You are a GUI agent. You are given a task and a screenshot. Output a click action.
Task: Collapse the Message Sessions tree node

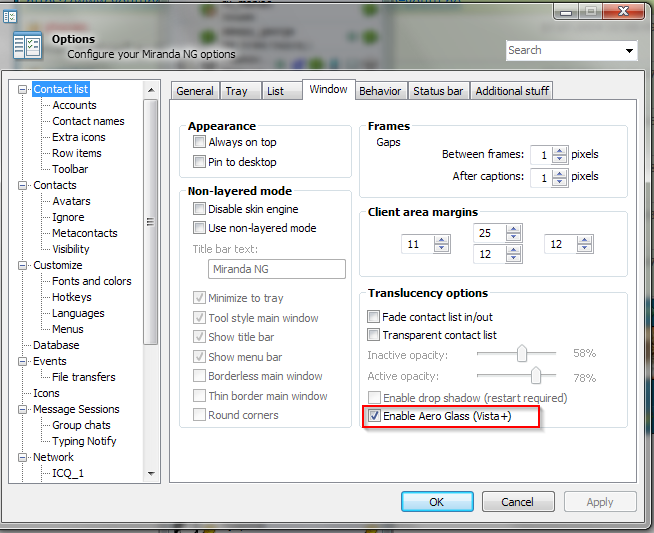pos(23,409)
